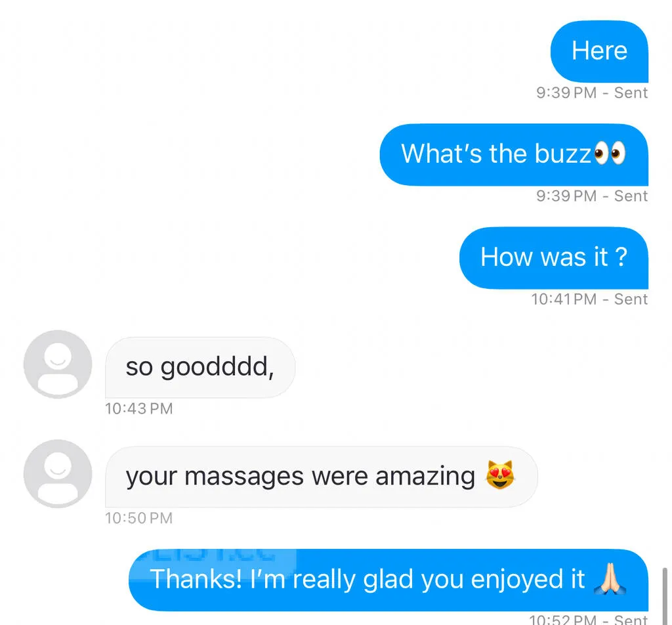
Task: Tap '9:39 PM - Sent' under 'Here'
Action: pyautogui.click(x=592, y=93)
